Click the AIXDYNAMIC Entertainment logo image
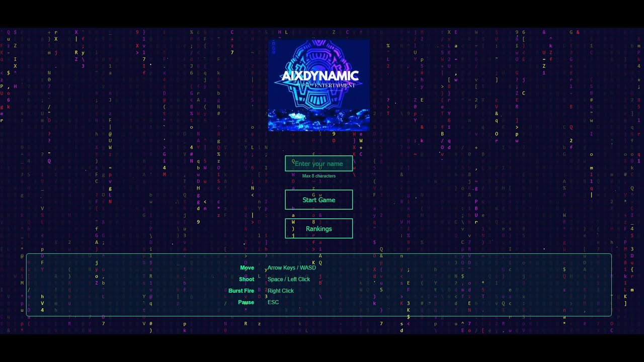 [319, 85]
